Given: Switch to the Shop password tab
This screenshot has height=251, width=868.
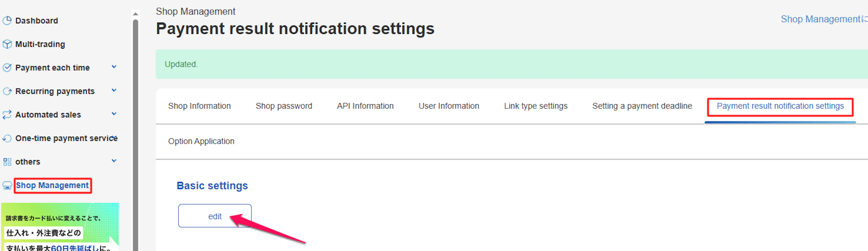Looking at the screenshot, I should coord(284,106).
